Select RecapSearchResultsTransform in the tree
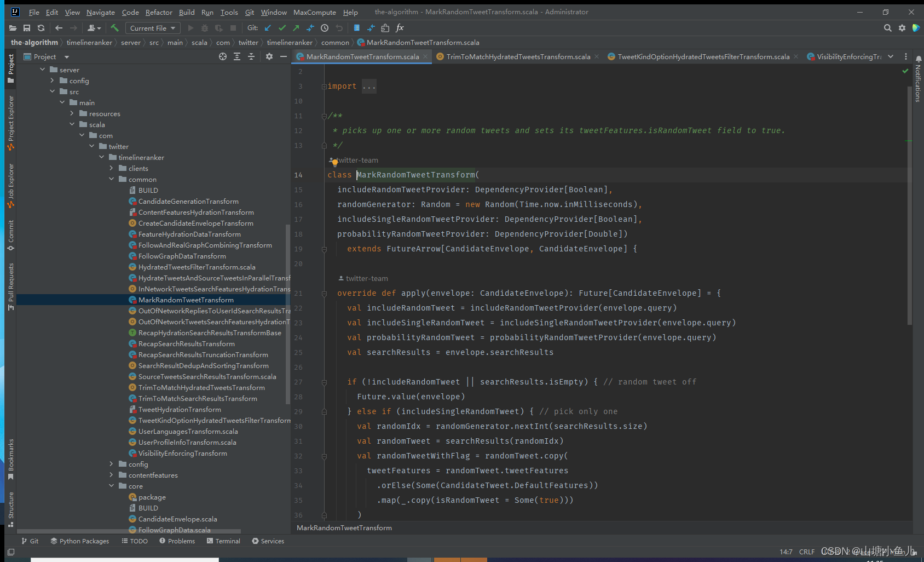 coord(187,343)
